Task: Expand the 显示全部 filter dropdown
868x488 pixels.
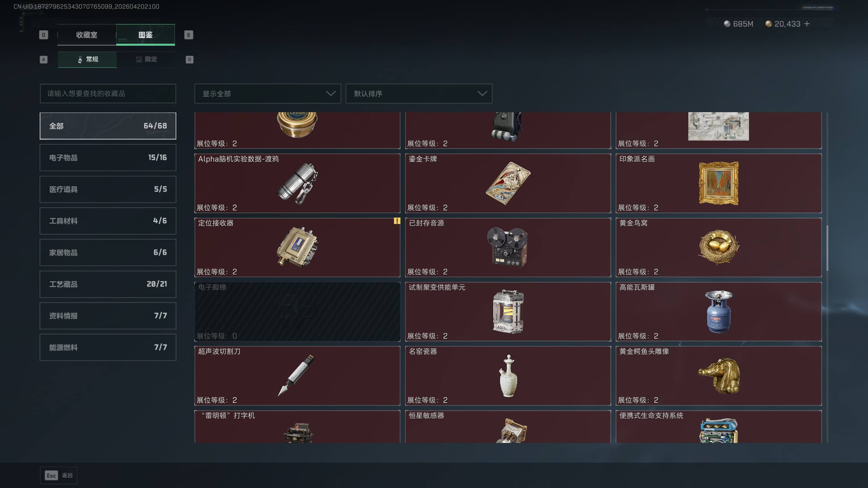Action: click(268, 94)
